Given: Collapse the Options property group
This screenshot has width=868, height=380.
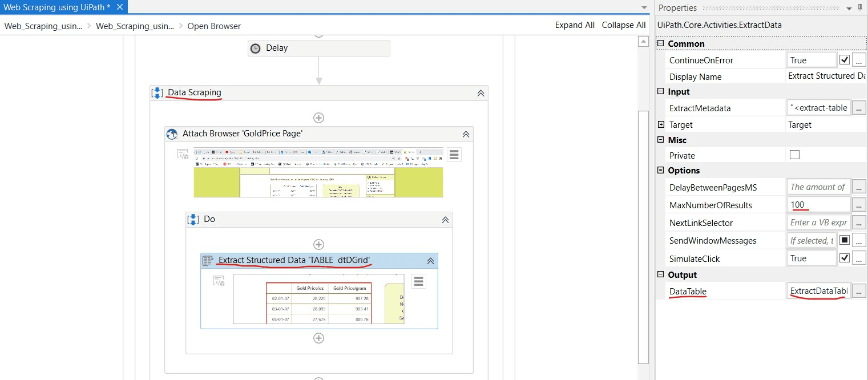Looking at the screenshot, I should coord(661,171).
